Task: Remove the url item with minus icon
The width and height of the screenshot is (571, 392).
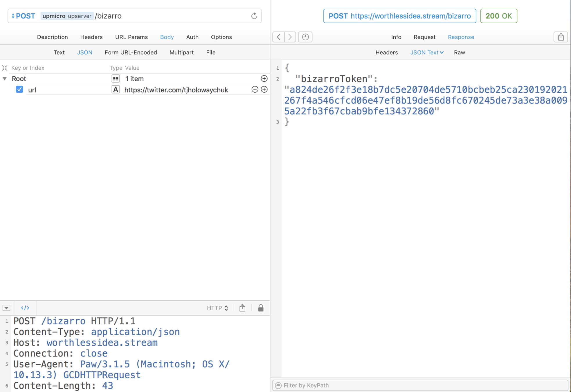Action: point(255,89)
